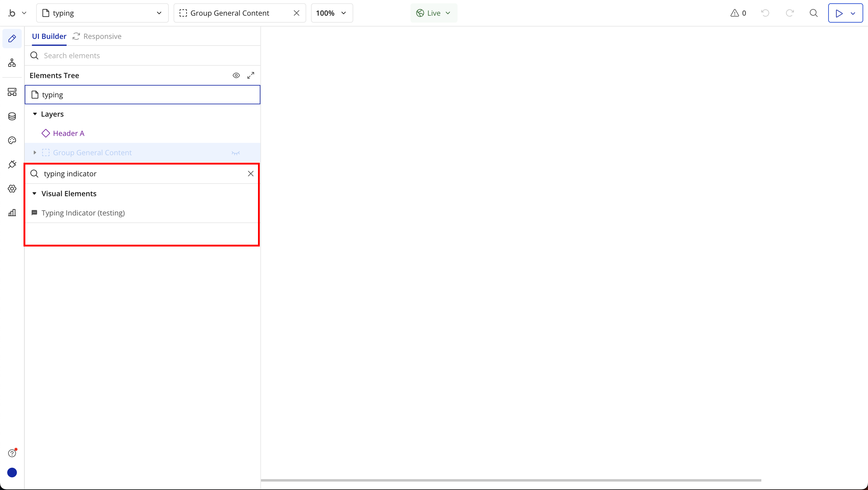
Task: Click the Preview play button
Action: (839, 13)
